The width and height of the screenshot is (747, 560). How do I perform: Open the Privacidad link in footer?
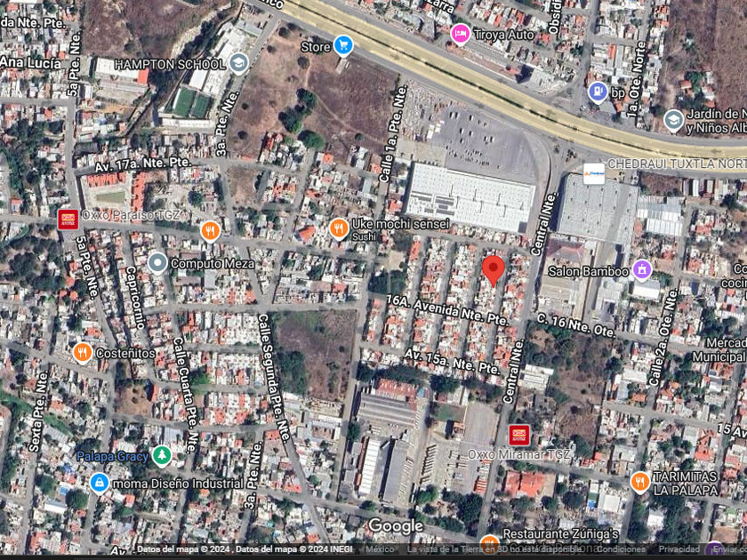[679, 549]
